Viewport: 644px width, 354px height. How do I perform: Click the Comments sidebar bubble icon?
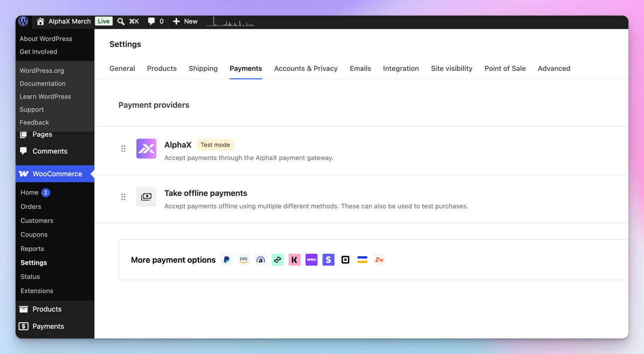(x=23, y=151)
